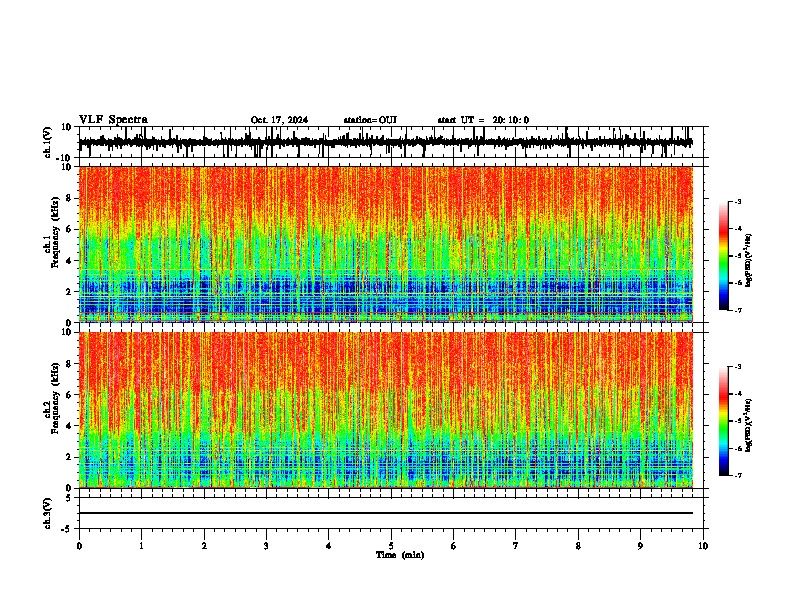792x612 pixels.
Task: Click the time axis tick label "9"
Action: click(x=640, y=546)
